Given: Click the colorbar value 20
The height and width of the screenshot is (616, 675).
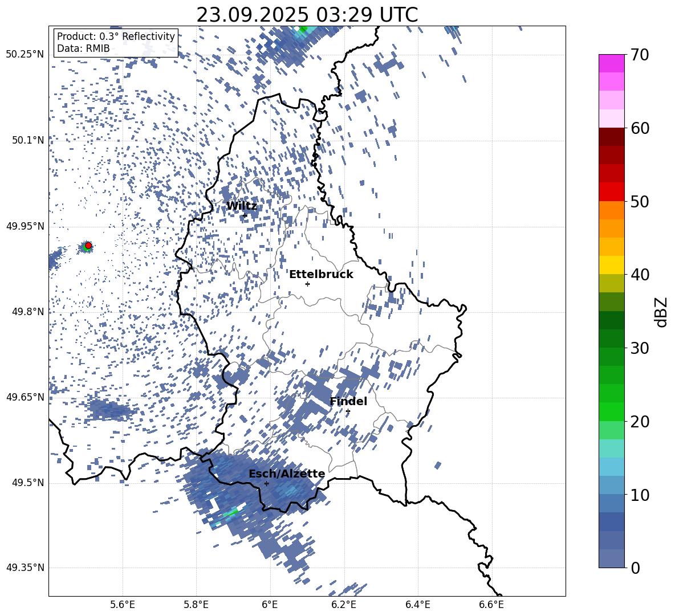Looking at the screenshot, I should point(640,422).
